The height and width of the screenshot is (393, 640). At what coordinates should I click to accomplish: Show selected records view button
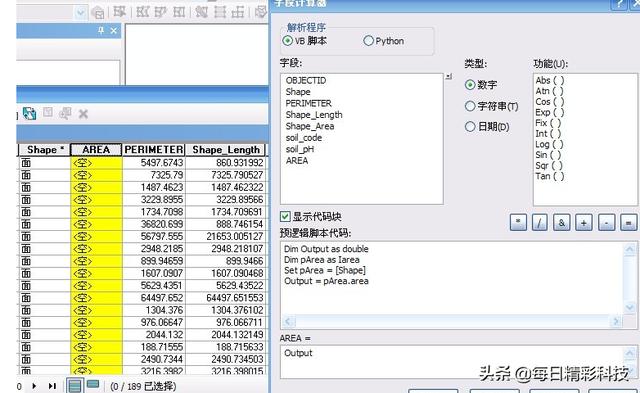[x=93, y=384]
